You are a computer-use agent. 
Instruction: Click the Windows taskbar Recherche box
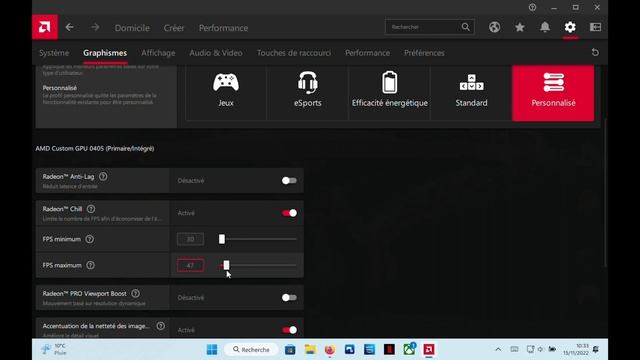pos(251,349)
